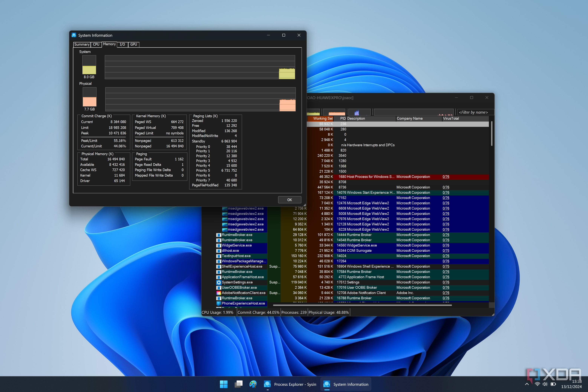Click "Commit Charge: 44.05%" in status bar
This screenshot has width=588, height=392.
[258, 312]
